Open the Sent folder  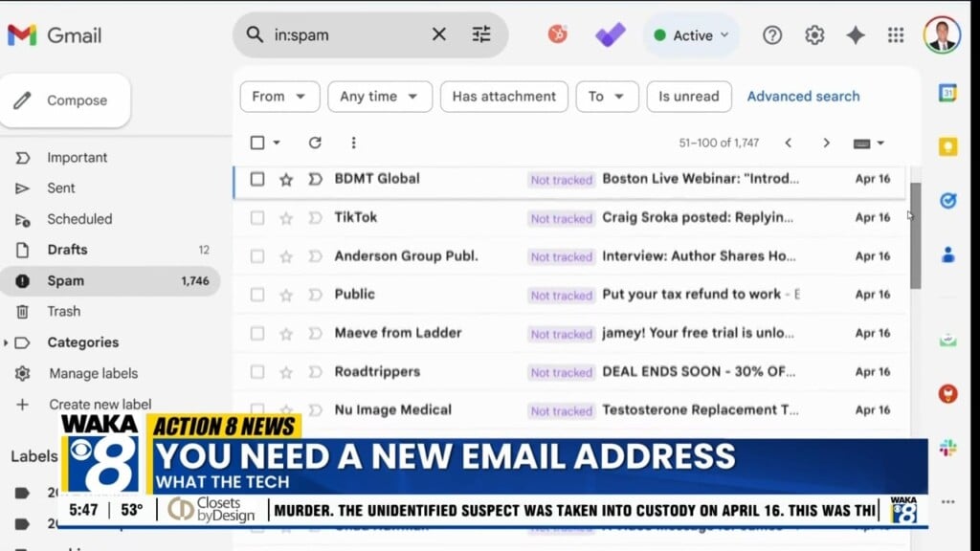click(x=60, y=188)
